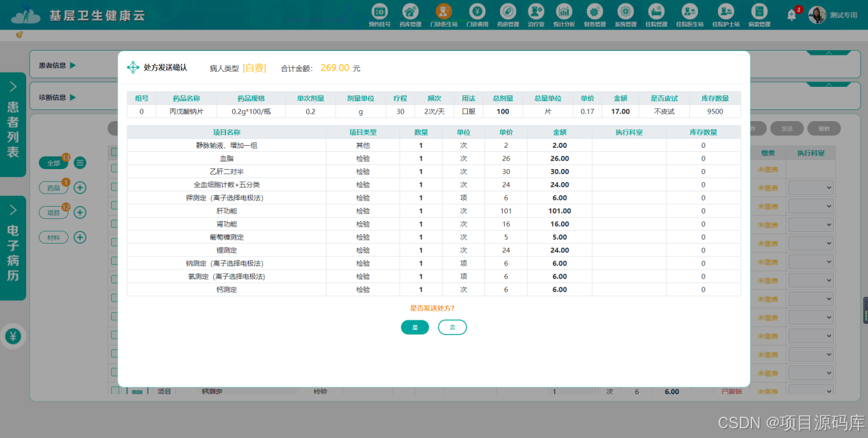Toggle the 药品 filter with badge 1

tap(53, 187)
